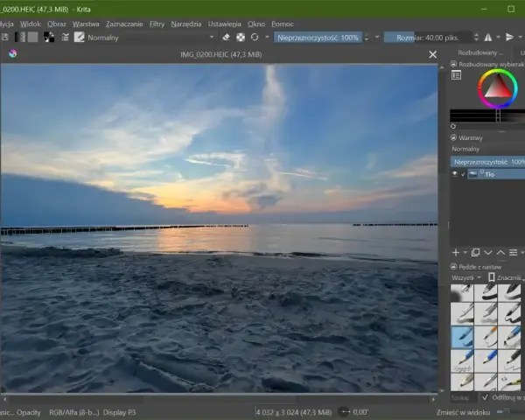This screenshot has height=420, width=525.
Task: Open brush editor settings icon
Action: tap(79, 37)
